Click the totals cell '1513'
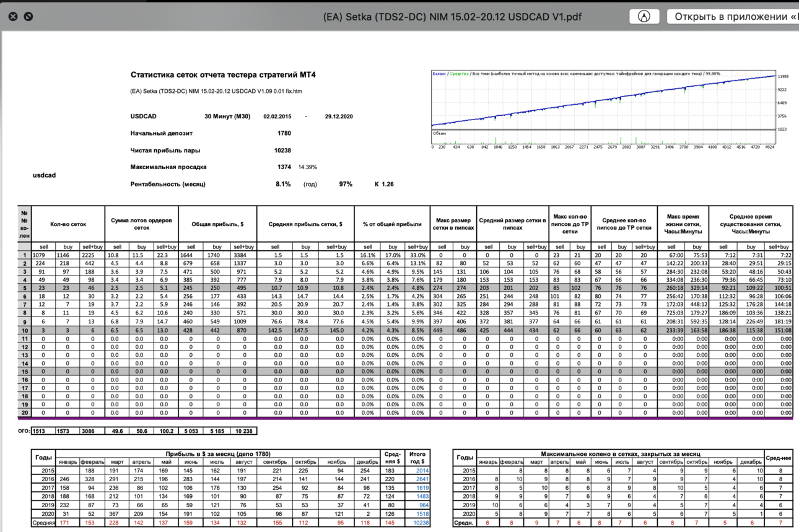Image resolution: width=799 pixels, height=532 pixels. [43, 430]
